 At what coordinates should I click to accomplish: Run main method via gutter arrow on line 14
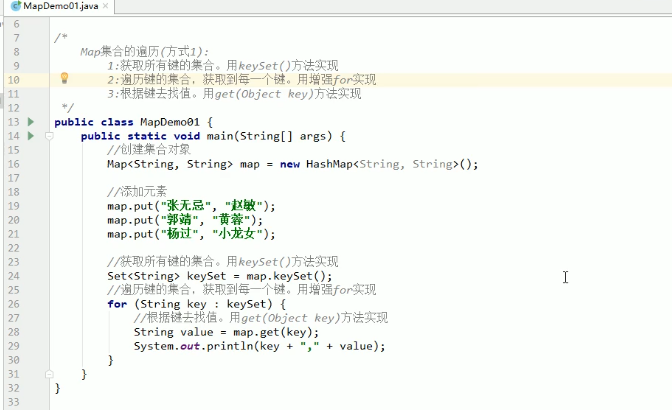(x=31, y=136)
